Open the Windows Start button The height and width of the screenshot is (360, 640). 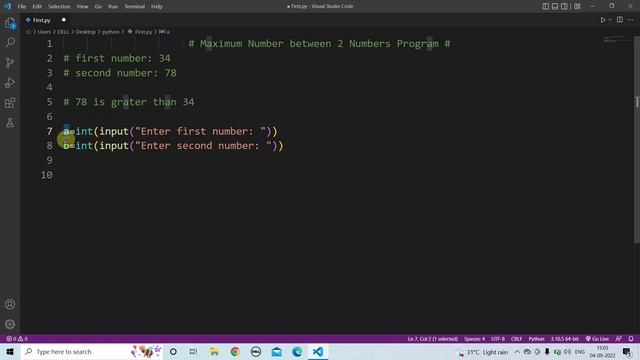[x=10, y=351]
